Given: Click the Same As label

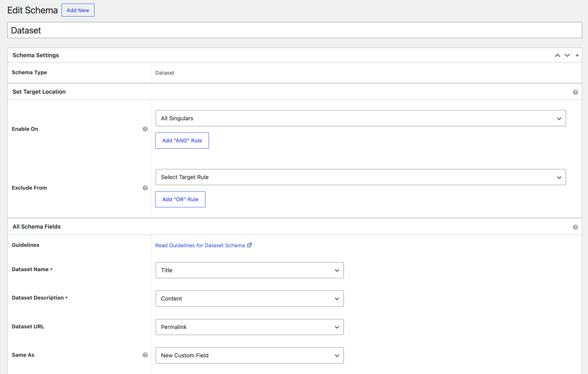Looking at the screenshot, I should [x=23, y=355].
